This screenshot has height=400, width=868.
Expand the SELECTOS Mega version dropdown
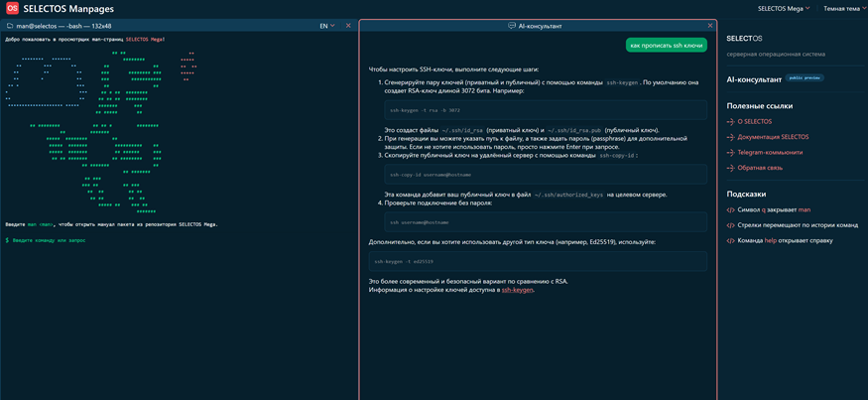point(783,8)
